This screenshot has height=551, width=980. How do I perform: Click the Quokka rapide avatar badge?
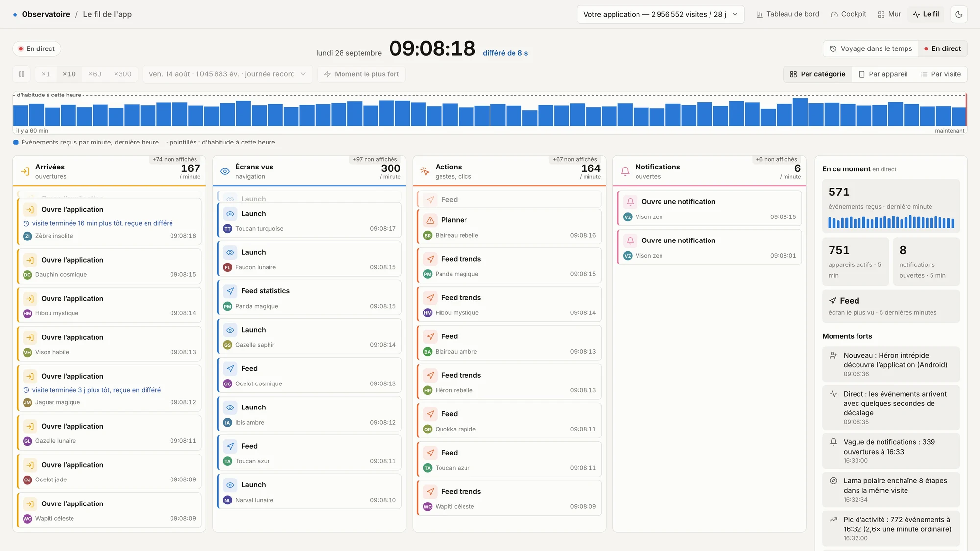tap(428, 430)
